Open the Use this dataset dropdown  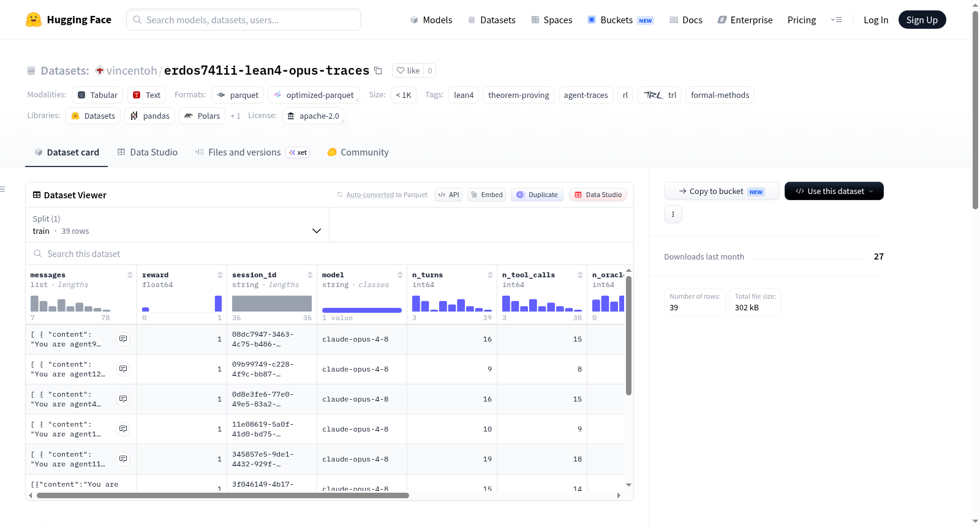834,191
